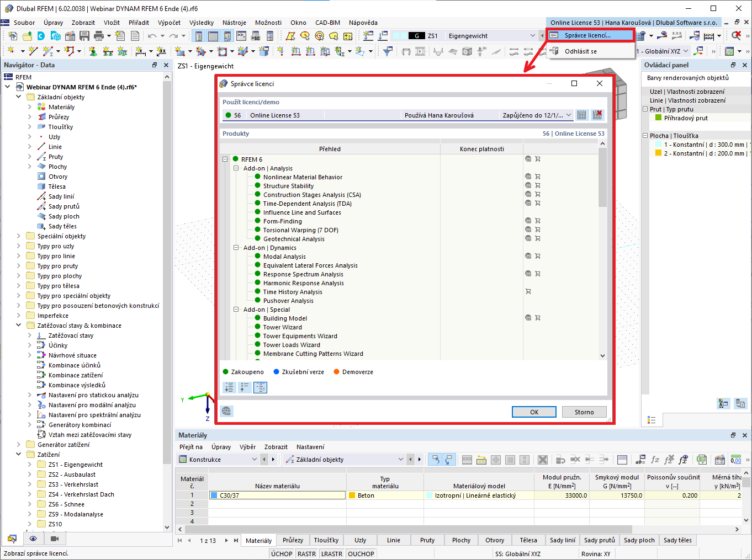
Task: Click the search-with-red-X icon in top toolbar
Action: coord(736,36)
